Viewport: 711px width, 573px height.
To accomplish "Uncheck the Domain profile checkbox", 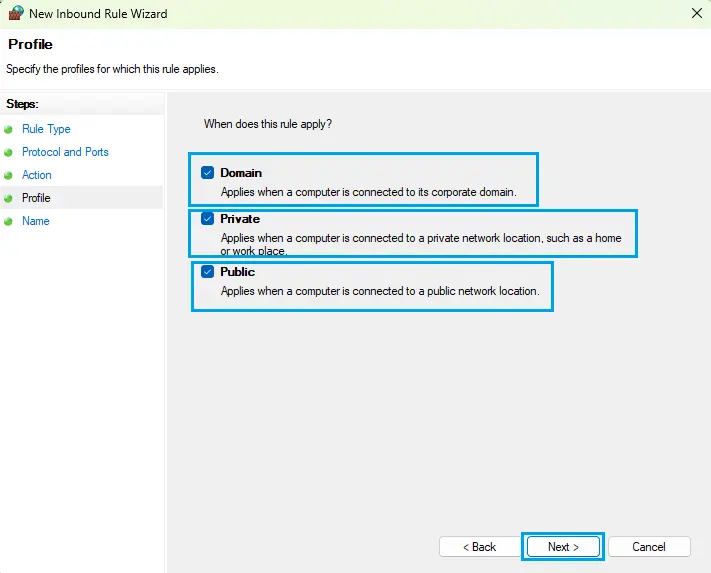I will pos(207,173).
